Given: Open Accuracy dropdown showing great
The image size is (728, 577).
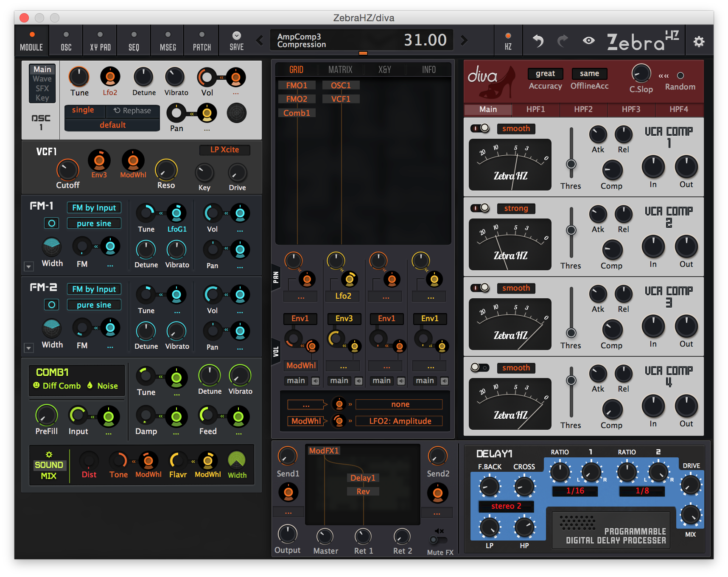Looking at the screenshot, I should [x=545, y=74].
